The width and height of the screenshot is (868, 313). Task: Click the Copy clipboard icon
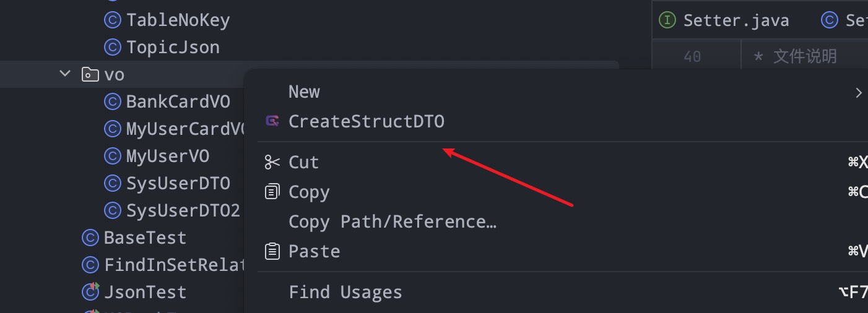(x=272, y=192)
